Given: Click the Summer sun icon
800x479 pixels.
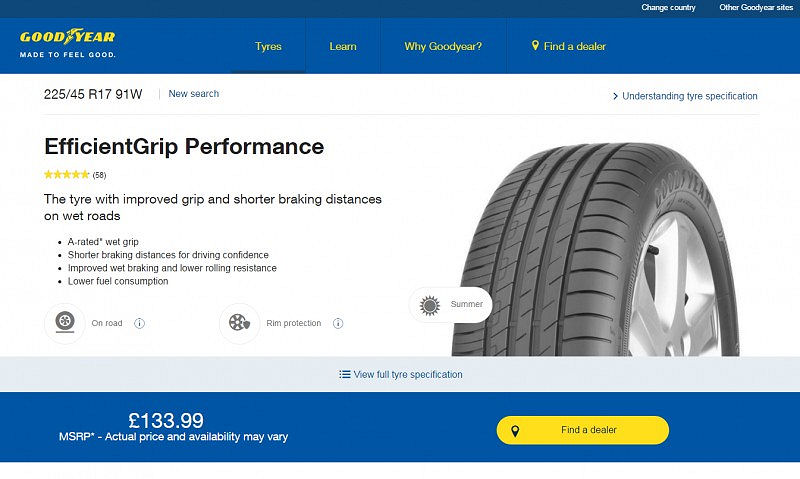Looking at the screenshot, I should 430,305.
